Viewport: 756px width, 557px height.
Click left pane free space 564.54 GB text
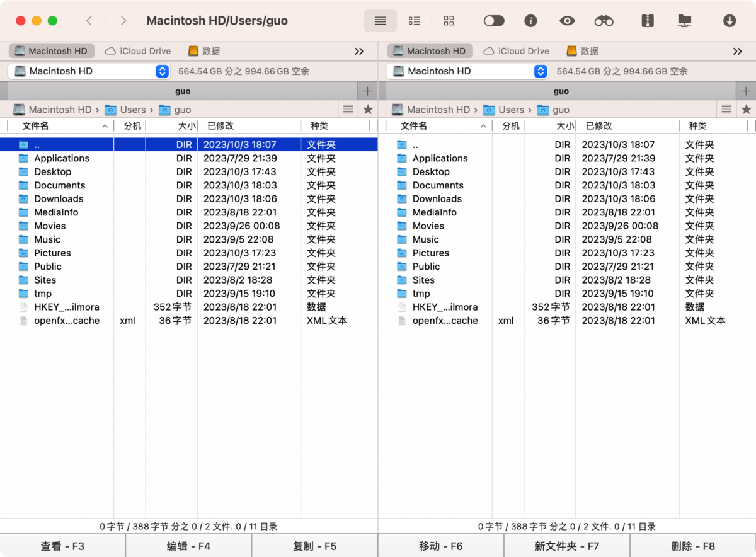[244, 71]
